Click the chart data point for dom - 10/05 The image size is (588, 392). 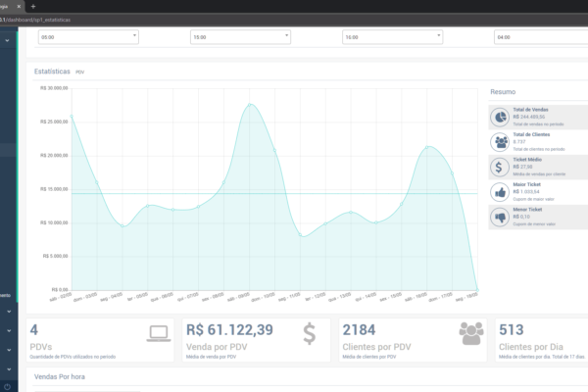[x=274, y=150]
